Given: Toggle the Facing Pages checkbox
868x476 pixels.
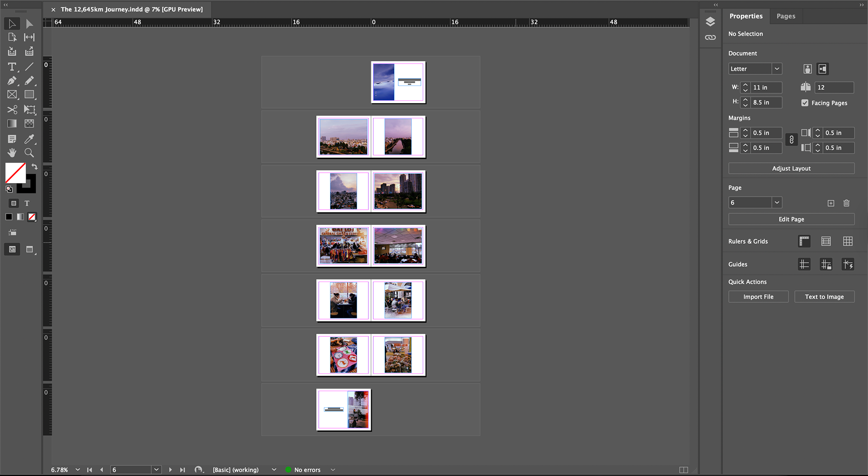Looking at the screenshot, I should 805,103.
